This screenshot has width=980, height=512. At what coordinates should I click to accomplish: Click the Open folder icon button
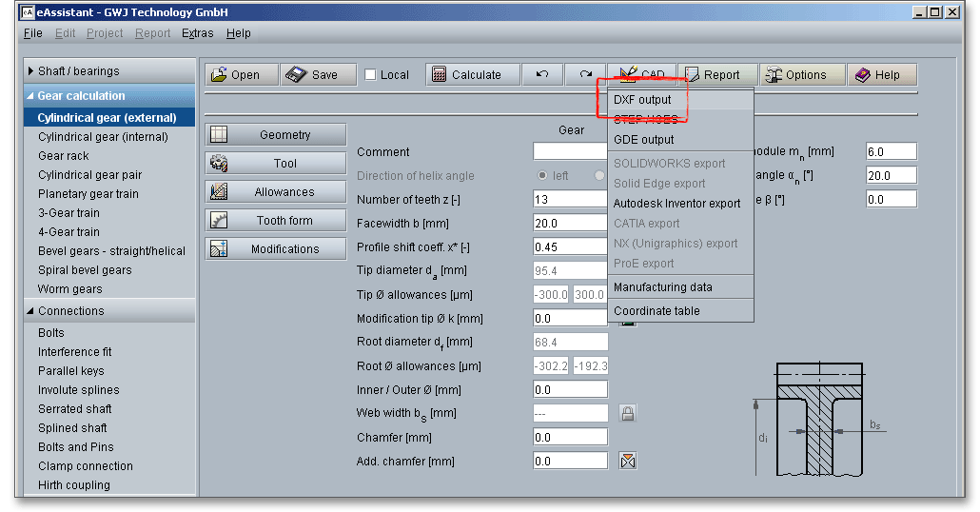(x=241, y=75)
